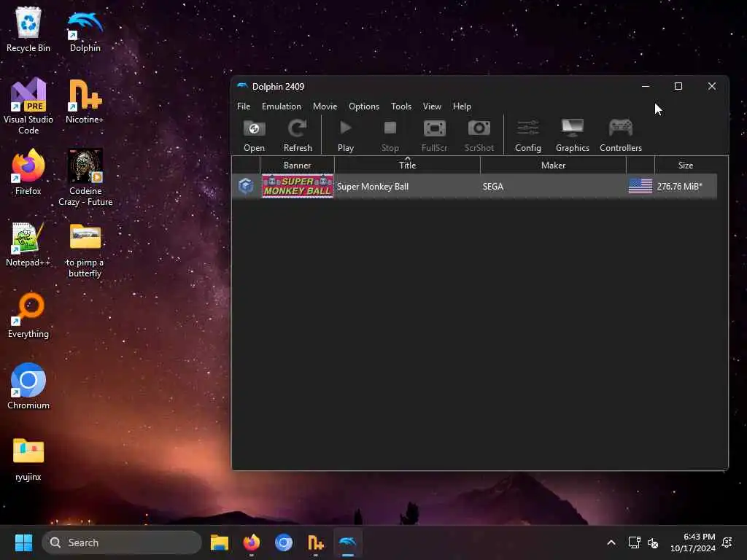Click SEGA maker cell
This screenshot has height=560, width=747.
492,187
